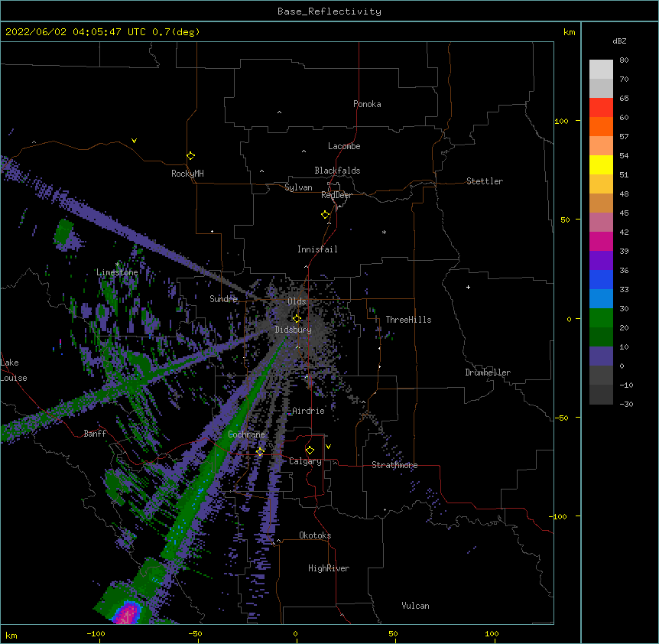
Task: Click the white plus marker north of Drumheller
Action: point(468,287)
